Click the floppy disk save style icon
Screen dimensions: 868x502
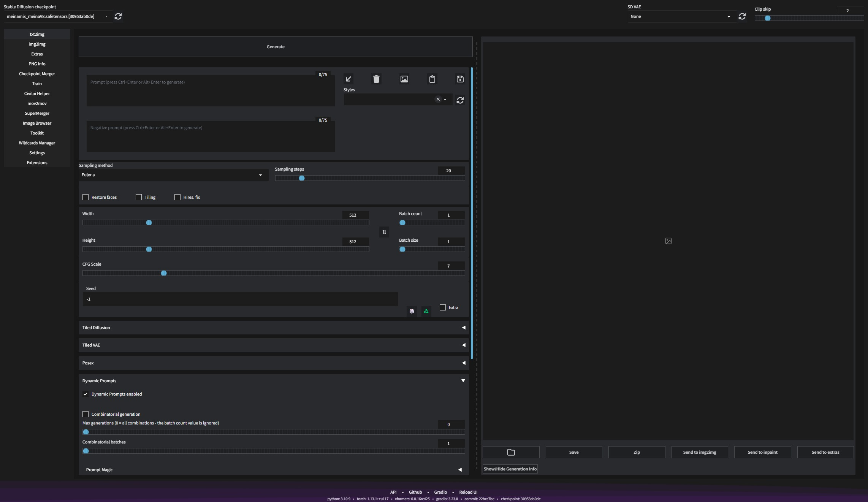(460, 79)
